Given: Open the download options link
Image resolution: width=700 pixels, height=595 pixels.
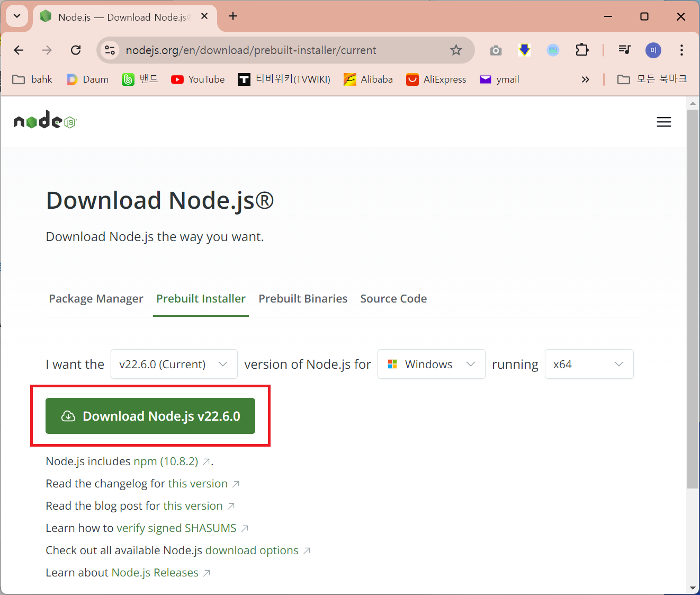Looking at the screenshot, I should 252,550.
